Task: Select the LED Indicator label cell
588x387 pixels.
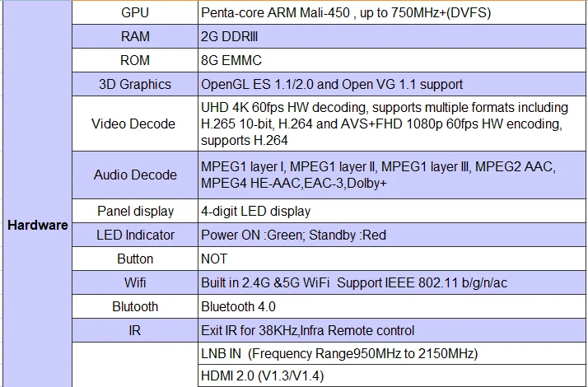Action: point(135,235)
